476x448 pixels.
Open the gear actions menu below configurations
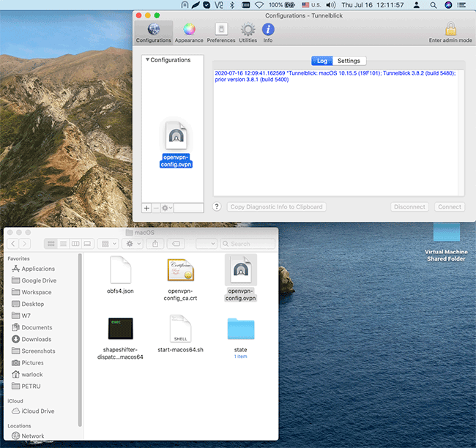(x=167, y=208)
